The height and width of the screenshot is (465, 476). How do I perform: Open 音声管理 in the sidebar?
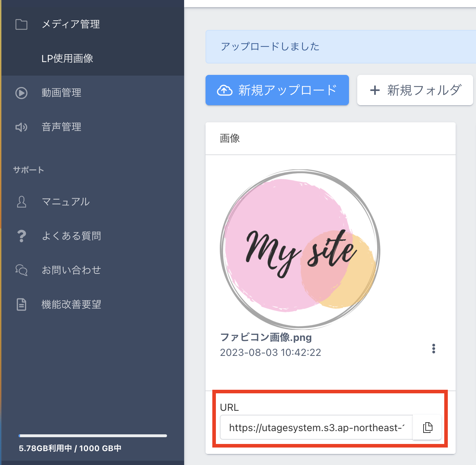(x=61, y=127)
